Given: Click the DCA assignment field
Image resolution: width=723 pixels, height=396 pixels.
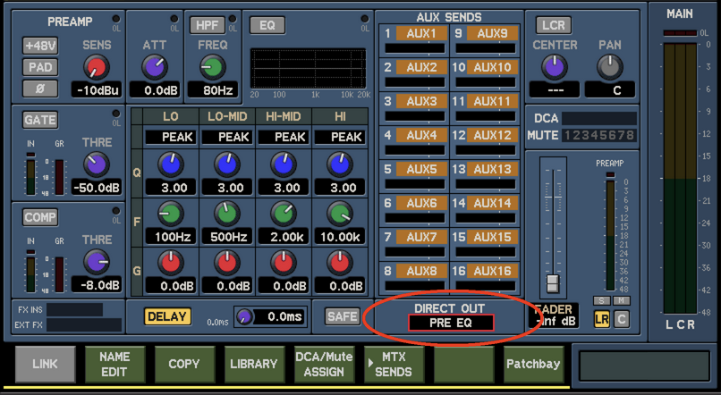Looking at the screenshot, I should (599, 118).
